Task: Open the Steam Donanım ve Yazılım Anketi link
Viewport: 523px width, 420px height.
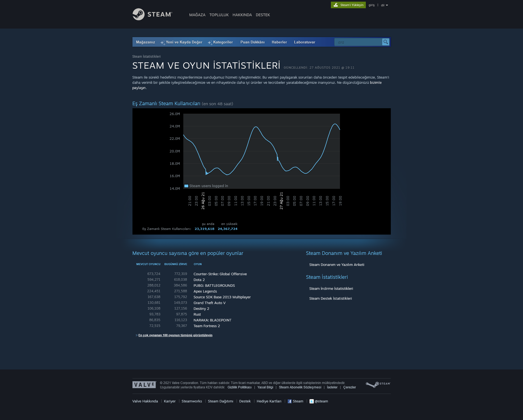Action: point(337,265)
